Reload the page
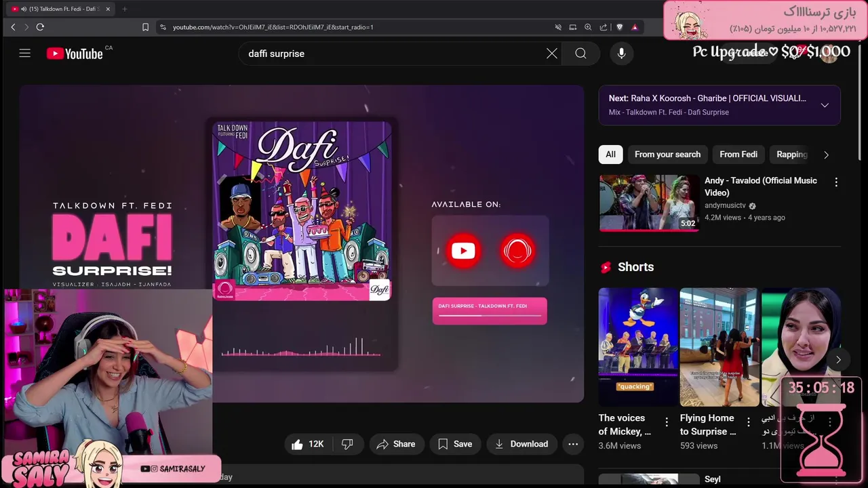This screenshot has width=868, height=488. (x=40, y=27)
